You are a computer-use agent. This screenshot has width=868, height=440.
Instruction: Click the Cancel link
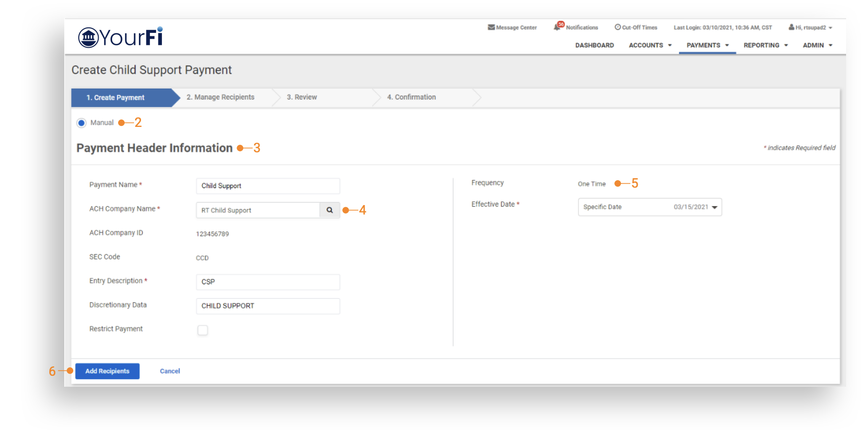point(170,371)
